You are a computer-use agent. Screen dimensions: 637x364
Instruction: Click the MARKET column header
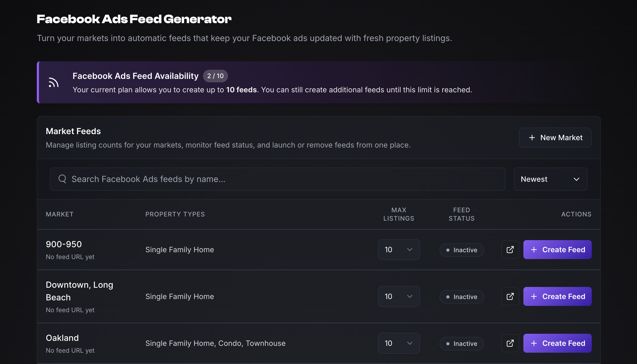pyautogui.click(x=60, y=214)
